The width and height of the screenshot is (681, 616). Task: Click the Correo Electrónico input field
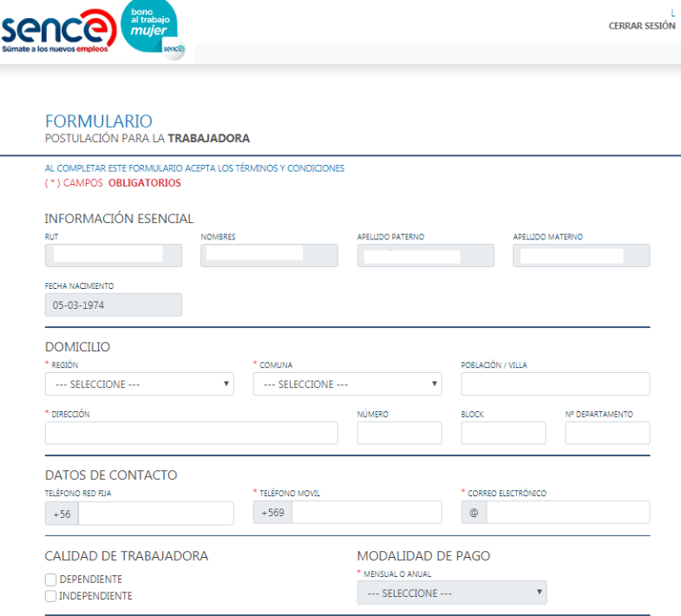coord(567,514)
